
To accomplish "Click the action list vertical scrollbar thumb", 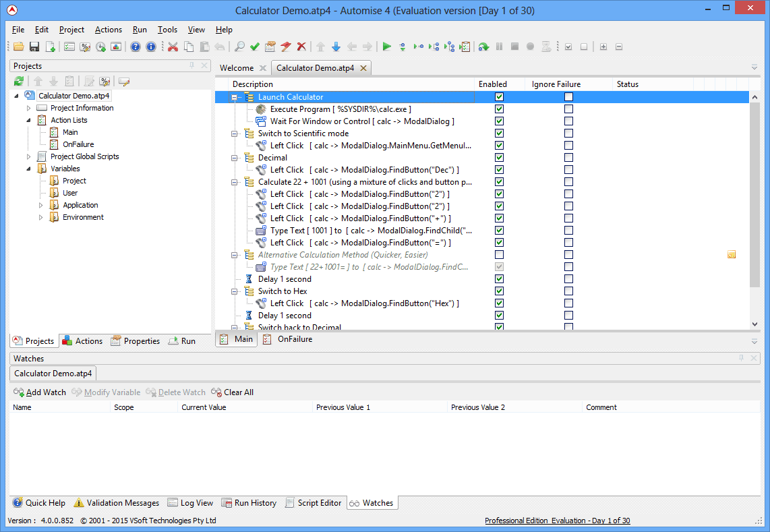I will pyautogui.click(x=754, y=194).
